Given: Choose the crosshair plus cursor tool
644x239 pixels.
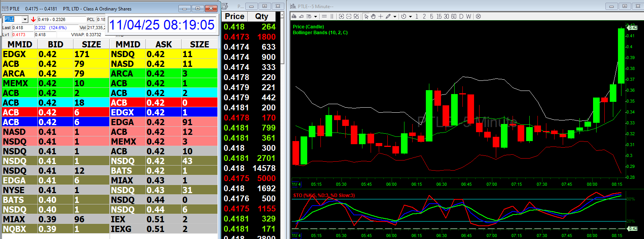Looking at the screenshot, I should pyautogui.click(x=381, y=16).
